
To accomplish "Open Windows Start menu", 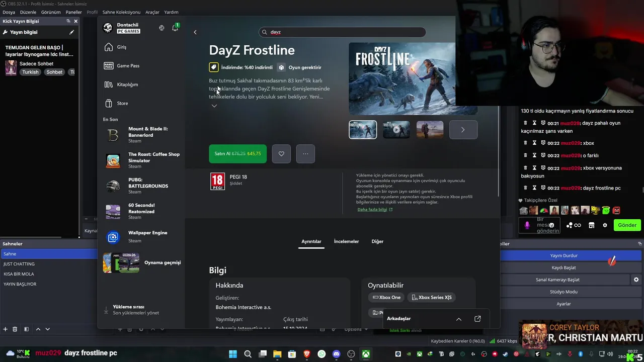I will pos(233,354).
